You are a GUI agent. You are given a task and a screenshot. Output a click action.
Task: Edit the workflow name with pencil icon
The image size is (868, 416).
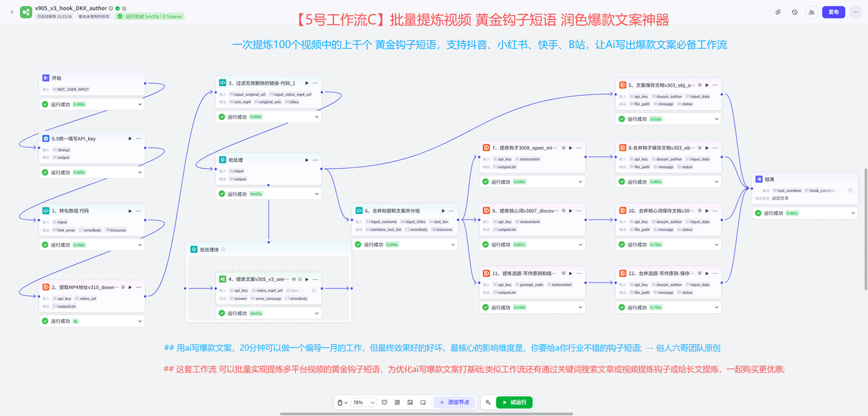124,8
